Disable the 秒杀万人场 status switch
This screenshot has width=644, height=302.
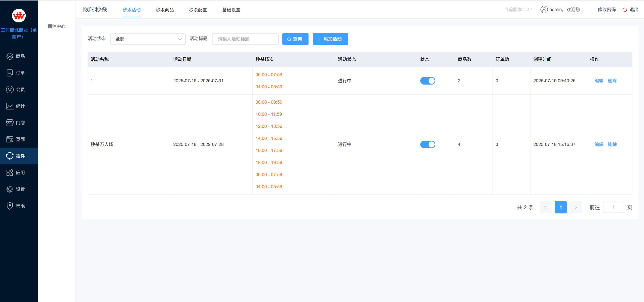[x=428, y=144]
